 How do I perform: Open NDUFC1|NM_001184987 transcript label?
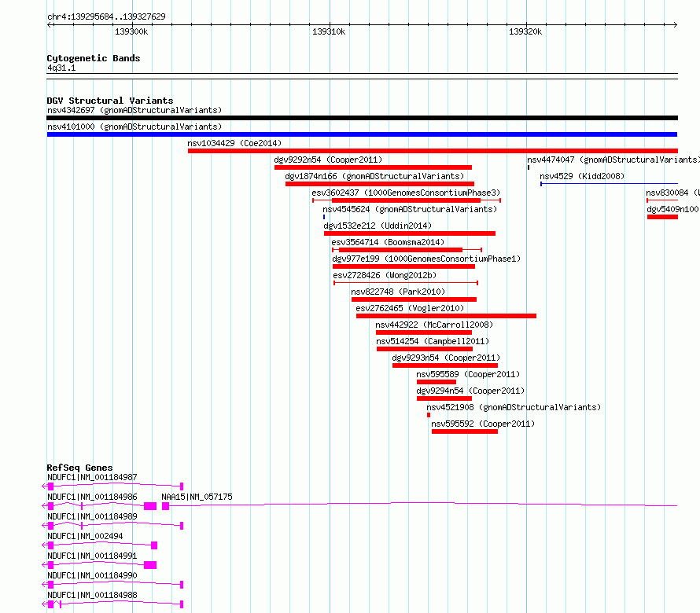pos(92,477)
